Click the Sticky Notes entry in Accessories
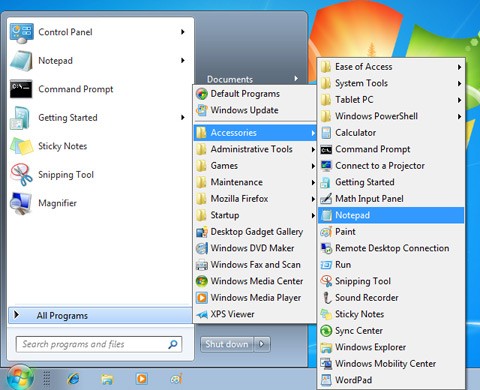This screenshot has width=480, height=390. click(x=391, y=314)
